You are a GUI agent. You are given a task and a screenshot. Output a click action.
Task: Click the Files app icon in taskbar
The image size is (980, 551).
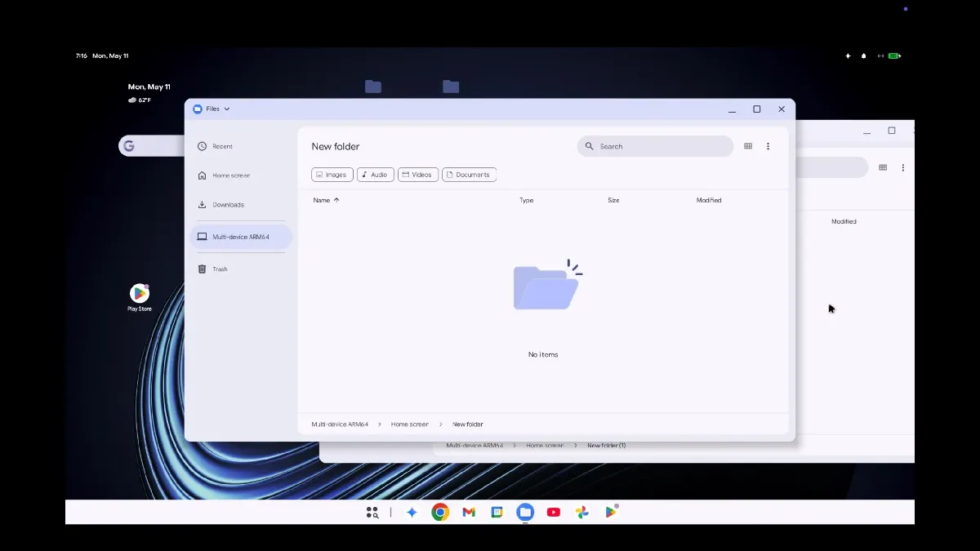pos(525,513)
